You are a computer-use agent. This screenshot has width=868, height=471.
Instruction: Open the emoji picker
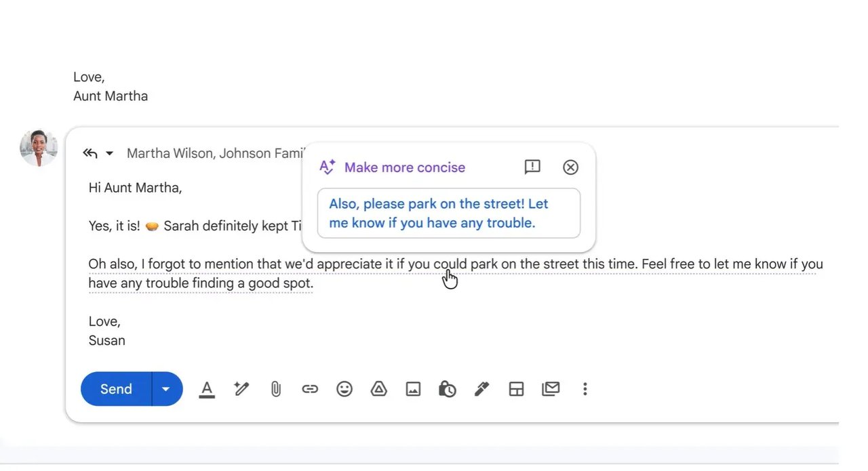344,389
